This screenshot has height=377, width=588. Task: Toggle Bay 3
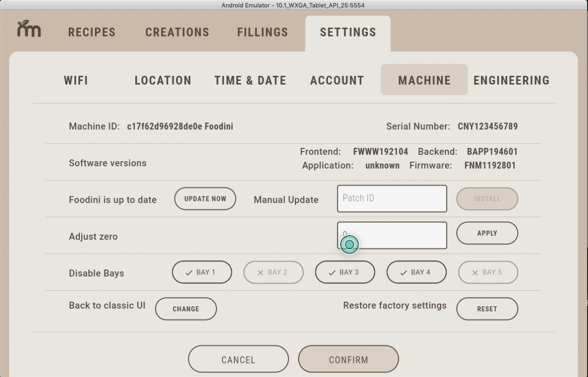tap(345, 272)
